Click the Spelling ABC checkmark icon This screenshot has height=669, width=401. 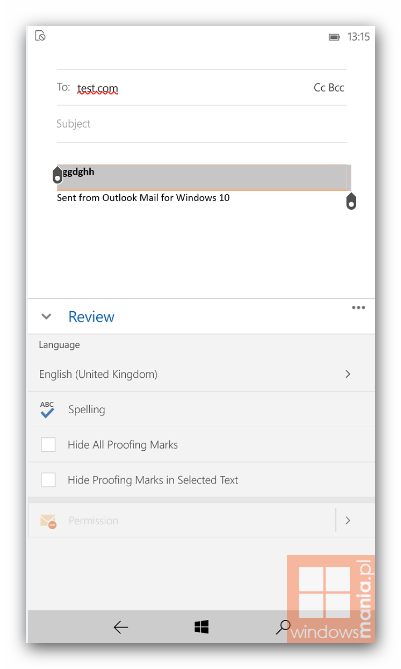tap(47, 409)
